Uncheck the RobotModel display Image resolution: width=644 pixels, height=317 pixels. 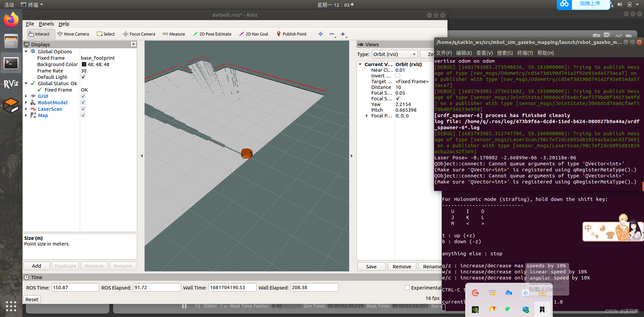click(83, 102)
